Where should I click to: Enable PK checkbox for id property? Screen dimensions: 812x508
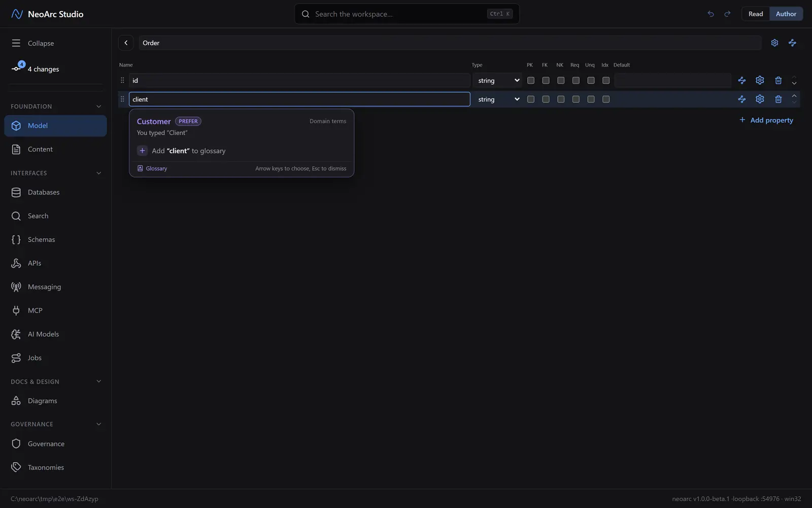coord(531,80)
